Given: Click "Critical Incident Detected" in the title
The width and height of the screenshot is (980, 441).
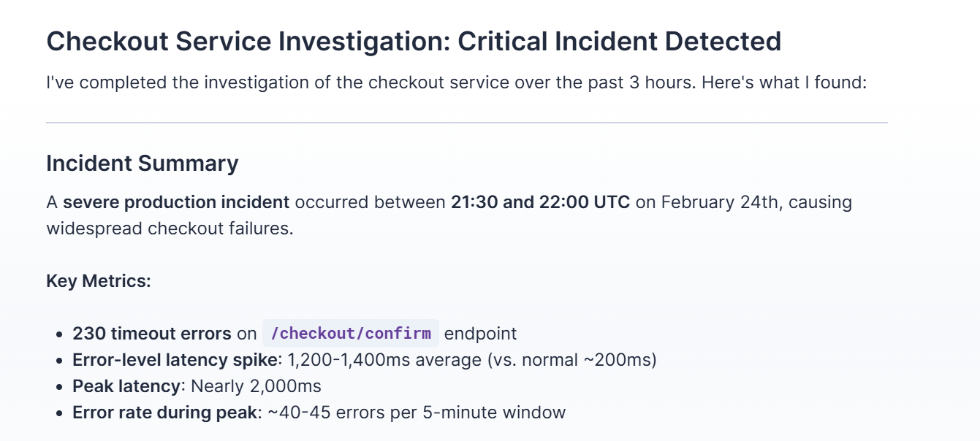Looking at the screenshot, I should (620, 42).
